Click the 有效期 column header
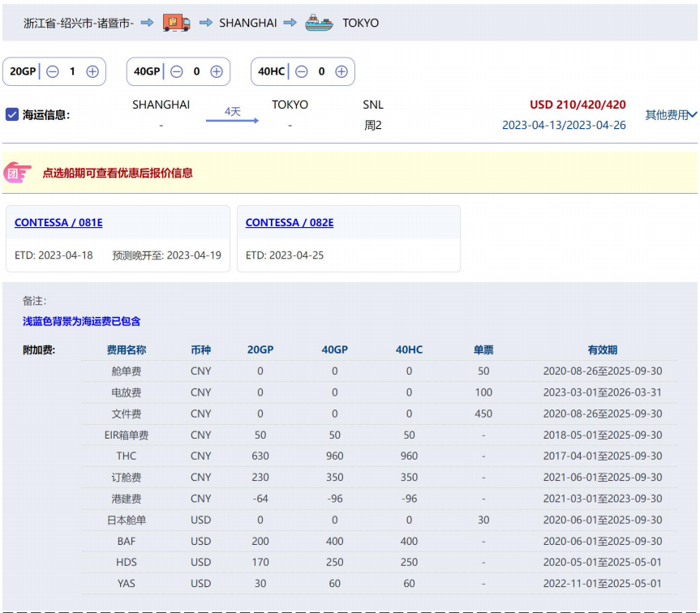 tap(603, 349)
